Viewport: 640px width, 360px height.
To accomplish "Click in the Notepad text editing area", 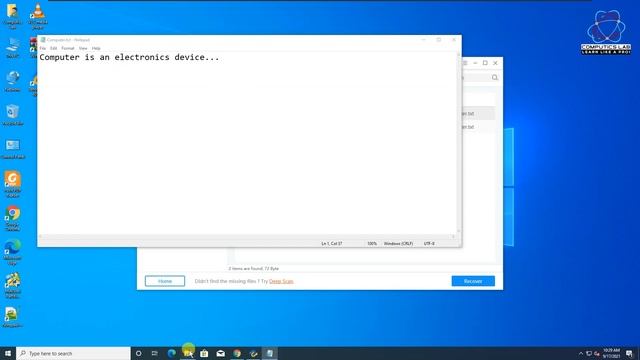I will pos(247,143).
